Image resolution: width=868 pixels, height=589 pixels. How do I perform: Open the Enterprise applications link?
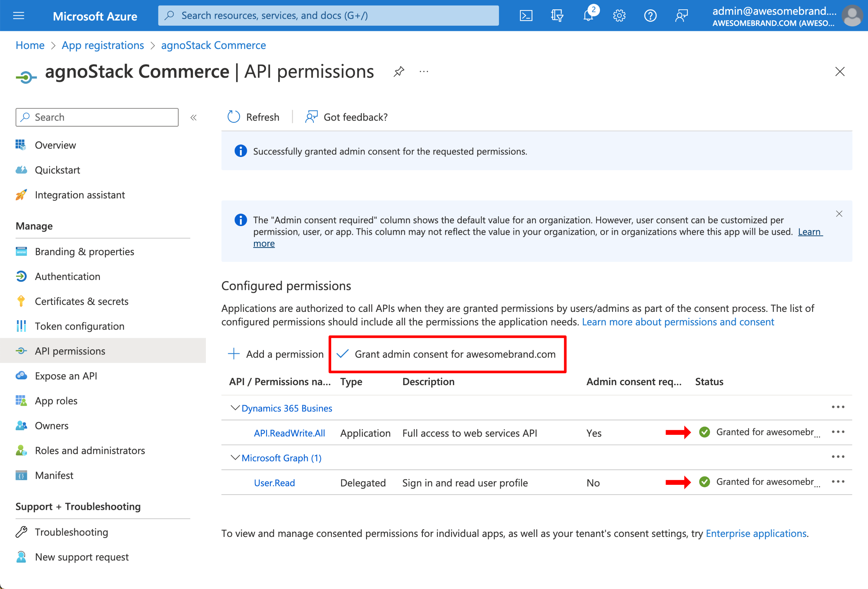pyautogui.click(x=756, y=533)
